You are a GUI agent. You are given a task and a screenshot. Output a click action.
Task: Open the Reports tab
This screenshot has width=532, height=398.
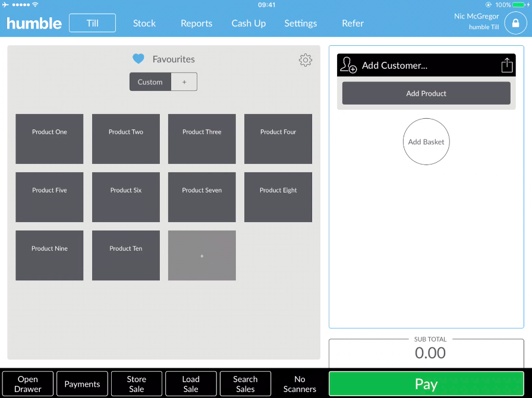[x=196, y=23]
